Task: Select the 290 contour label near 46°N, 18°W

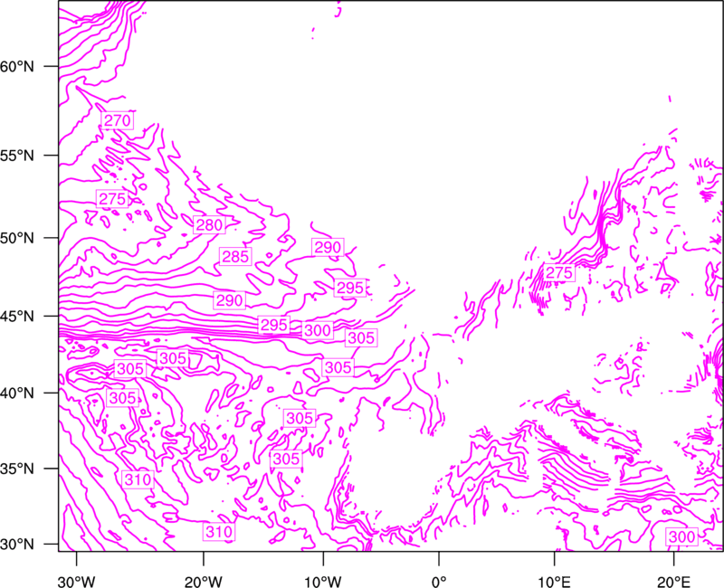Action: 229,300
